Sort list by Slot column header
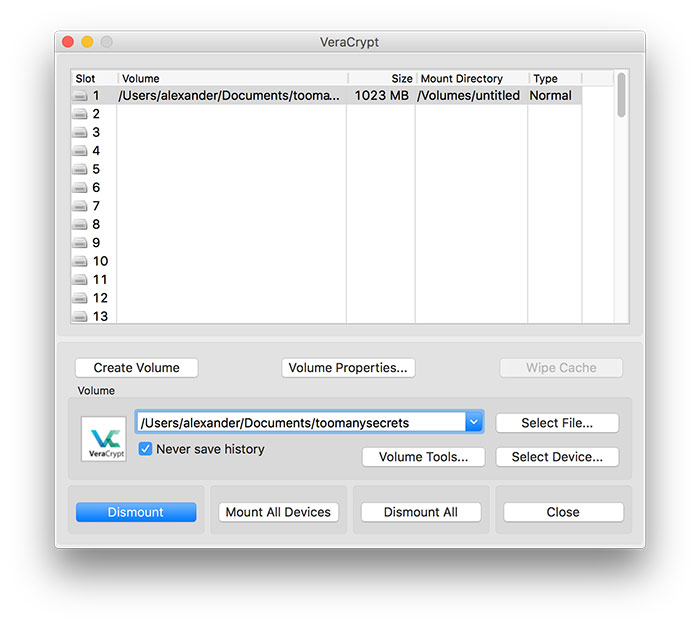This screenshot has width=700, height=626. tap(95, 79)
